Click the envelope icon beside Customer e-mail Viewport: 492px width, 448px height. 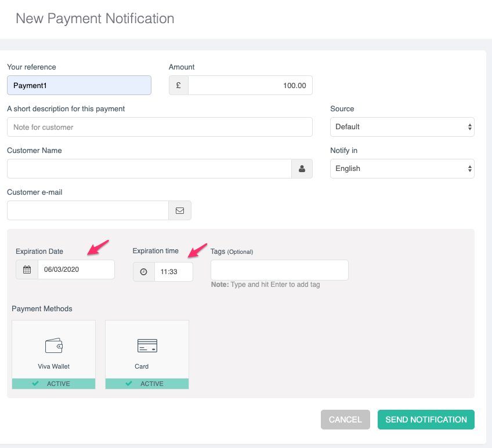pos(180,210)
